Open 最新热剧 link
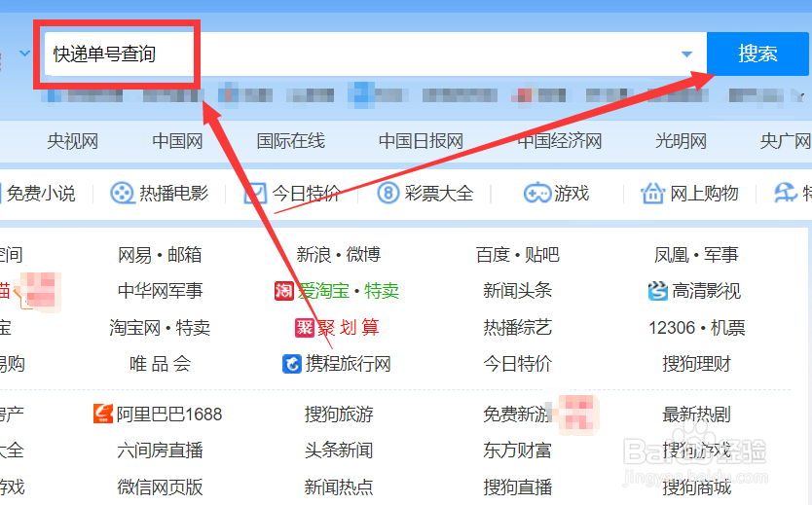The width and height of the screenshot is (812, 505). point(696,415)
